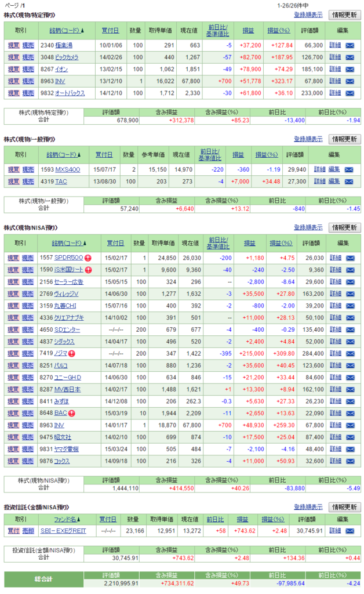Click the mail icon in the 2340 極楽湯 row
Image resolution: width=364 pixels, height=594 pixels.
click(350, 45)
